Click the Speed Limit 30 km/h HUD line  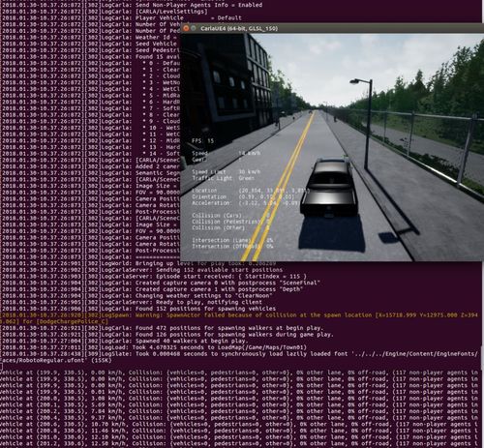[227, 172]
